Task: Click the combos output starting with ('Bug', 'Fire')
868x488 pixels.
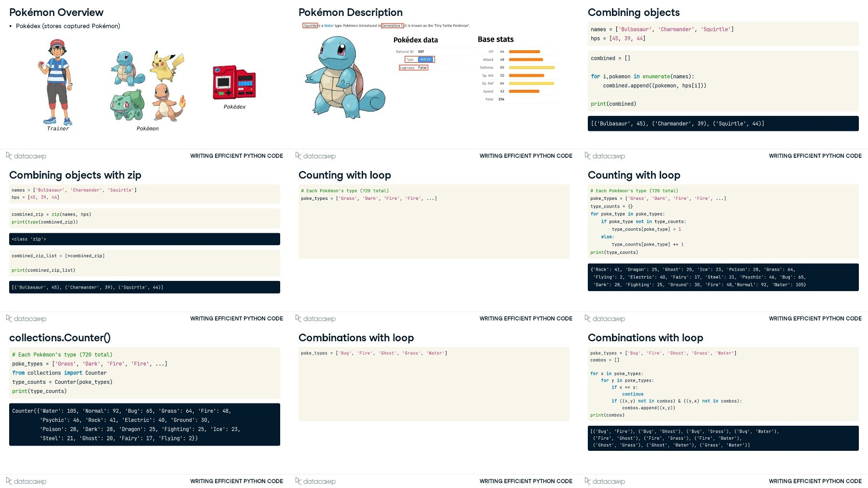Action: pos(723,438)
